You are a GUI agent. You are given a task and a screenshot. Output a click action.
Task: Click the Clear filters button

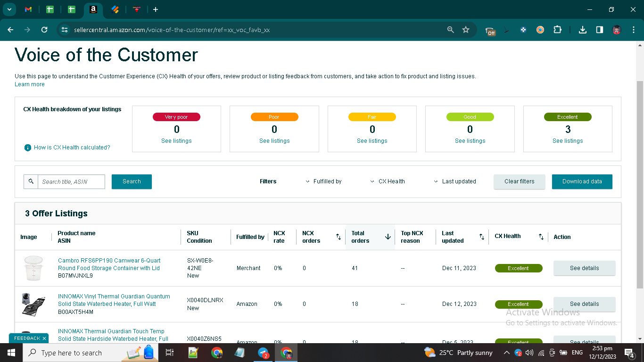[x=520, y=181]
